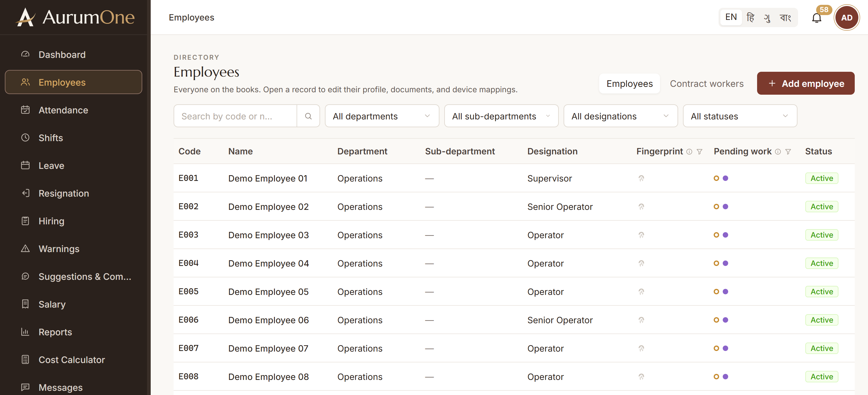Click the Add employee button
The image size is (868, 395).
pyautogui.click(x=805, y=83)
